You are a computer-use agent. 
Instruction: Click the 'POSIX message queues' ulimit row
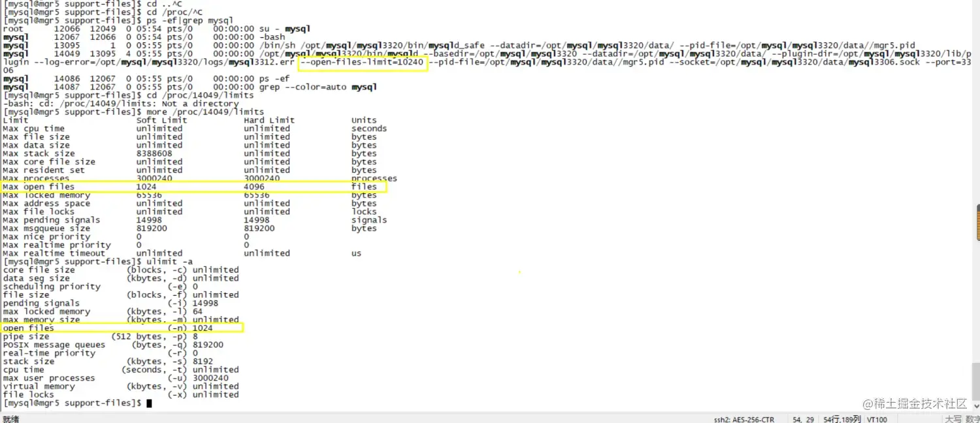tap(113, 345)
